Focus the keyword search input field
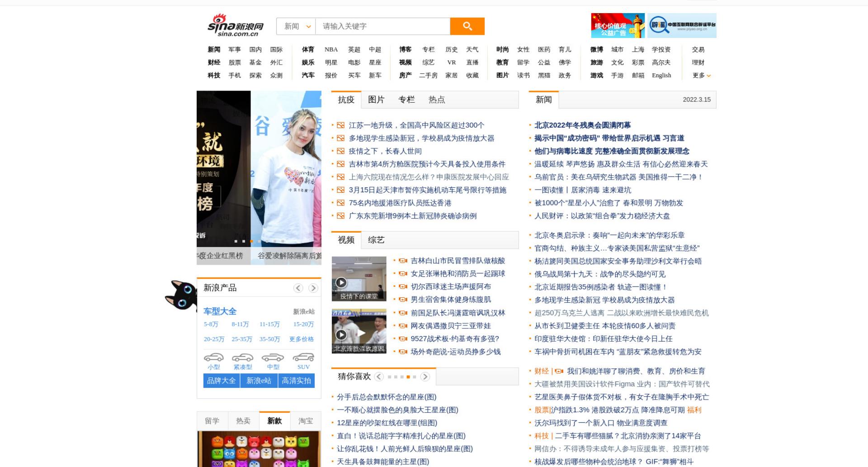Viewport: 868px width, 467px height. pyautogui.click(x=382, y=26)
